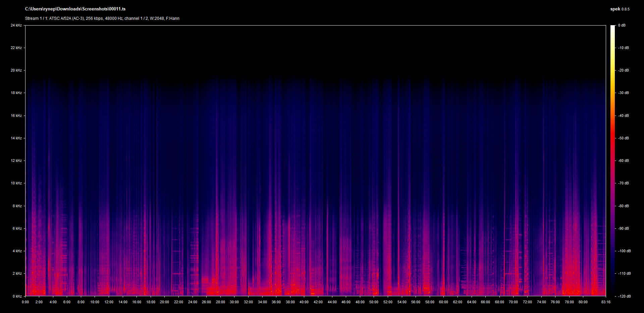Click the stream info AC-3 256 kbps text
Screen dimensions: 644x313
pos(102,18)
